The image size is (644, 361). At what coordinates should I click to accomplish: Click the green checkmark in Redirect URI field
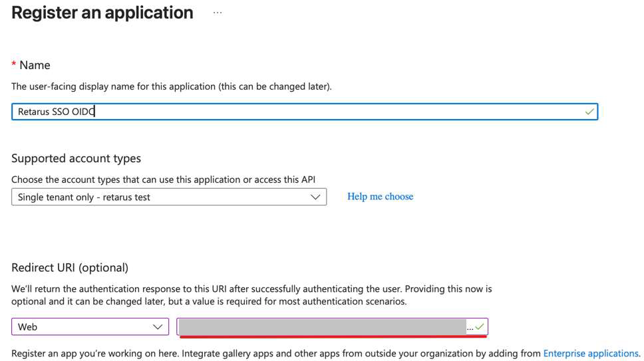coord(480,326)
